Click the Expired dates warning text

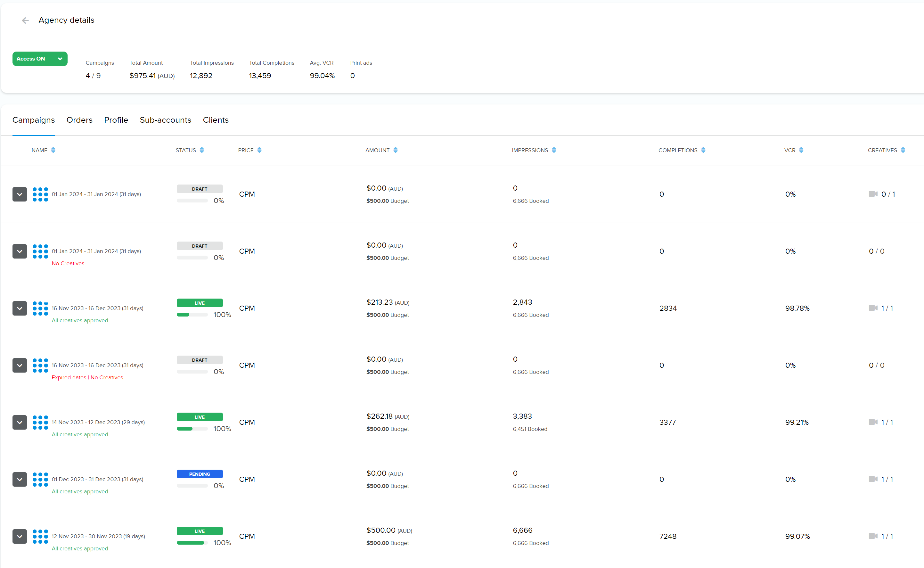(69, 378)
